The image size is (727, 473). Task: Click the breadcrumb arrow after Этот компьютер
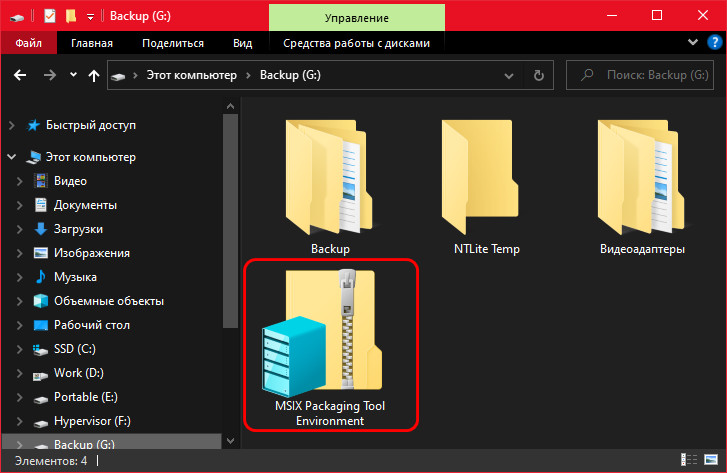click(248, 75)
